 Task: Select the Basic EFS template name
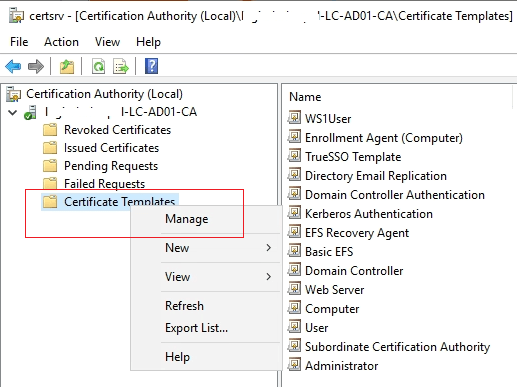click(x=329, y=252)
